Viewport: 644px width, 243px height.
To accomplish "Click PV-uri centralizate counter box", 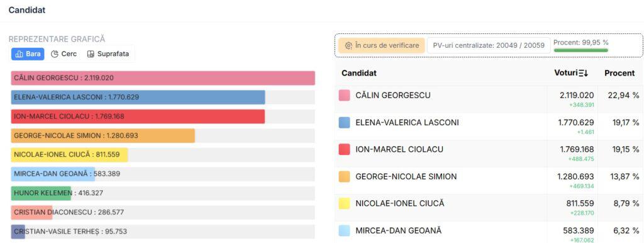I will click(x=488, y=45).
